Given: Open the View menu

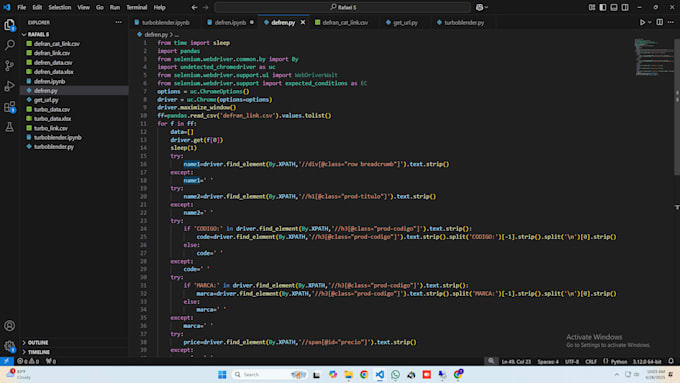Looking at the screenshot, I should pos(84,7).
